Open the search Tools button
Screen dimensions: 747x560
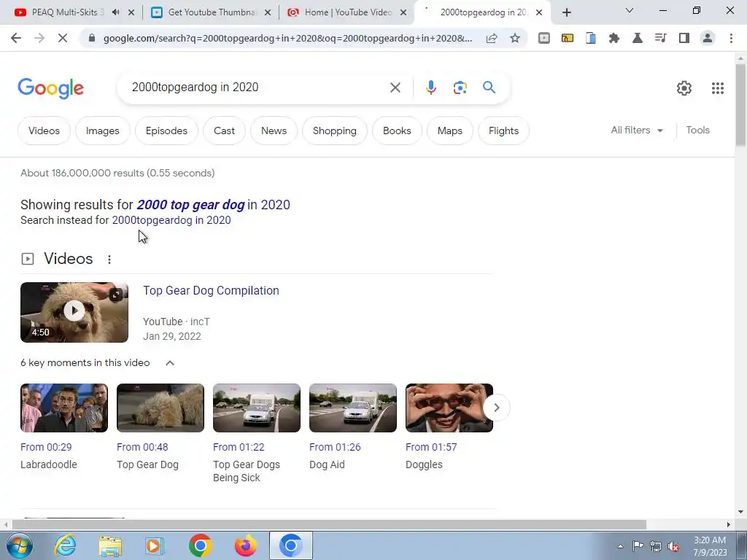(697, 130)
